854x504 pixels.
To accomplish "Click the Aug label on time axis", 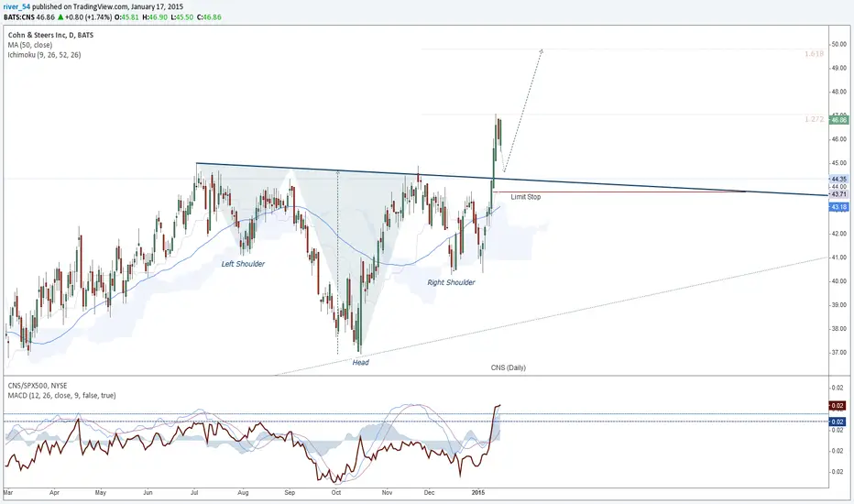I will click(243, 493).
